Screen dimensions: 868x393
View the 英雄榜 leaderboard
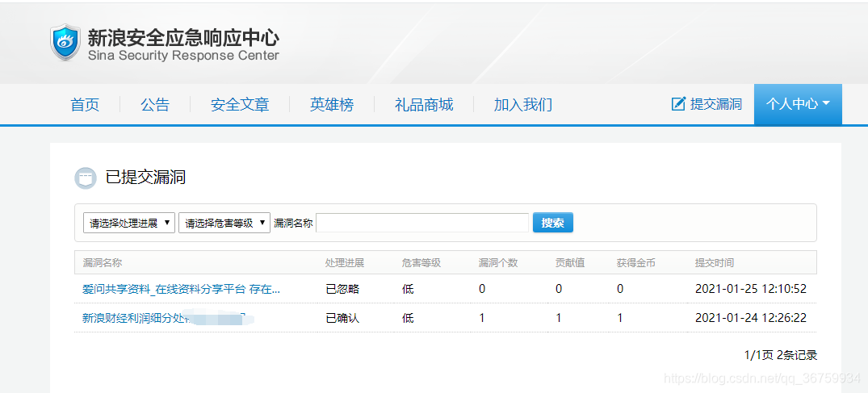[x=332, y=104]
